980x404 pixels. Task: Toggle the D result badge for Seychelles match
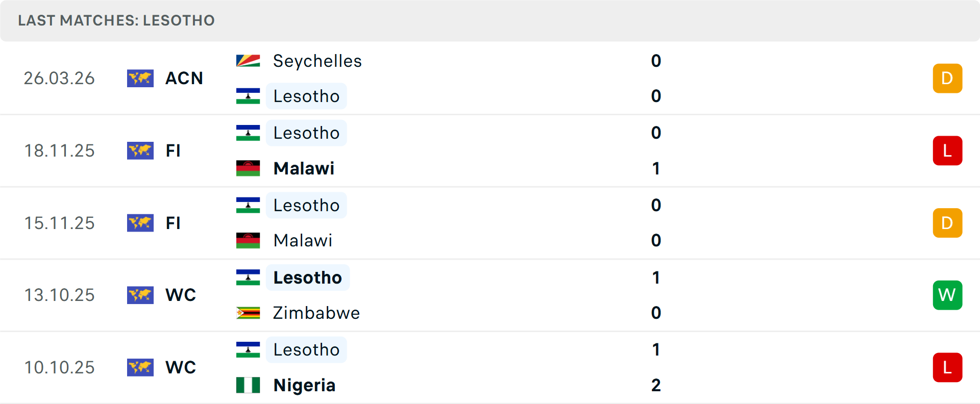coord(947,78)
